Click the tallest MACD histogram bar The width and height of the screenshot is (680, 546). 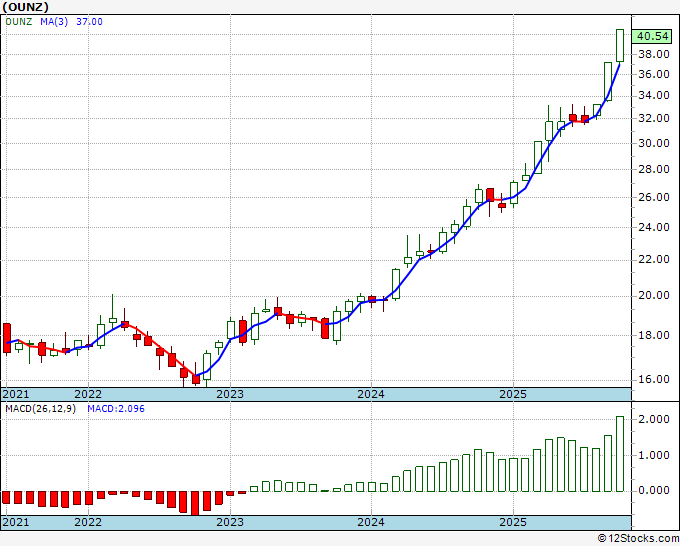click(x=620, y=454)
